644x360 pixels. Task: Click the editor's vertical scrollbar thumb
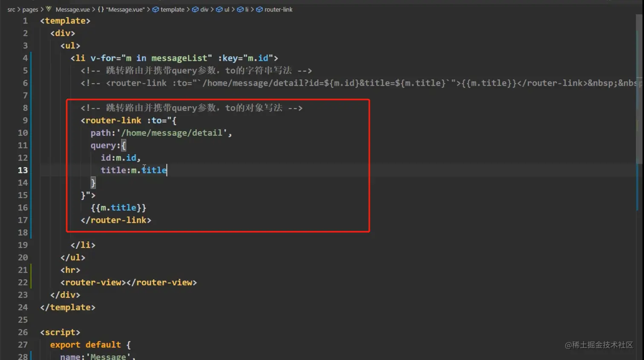coord(639,89)
